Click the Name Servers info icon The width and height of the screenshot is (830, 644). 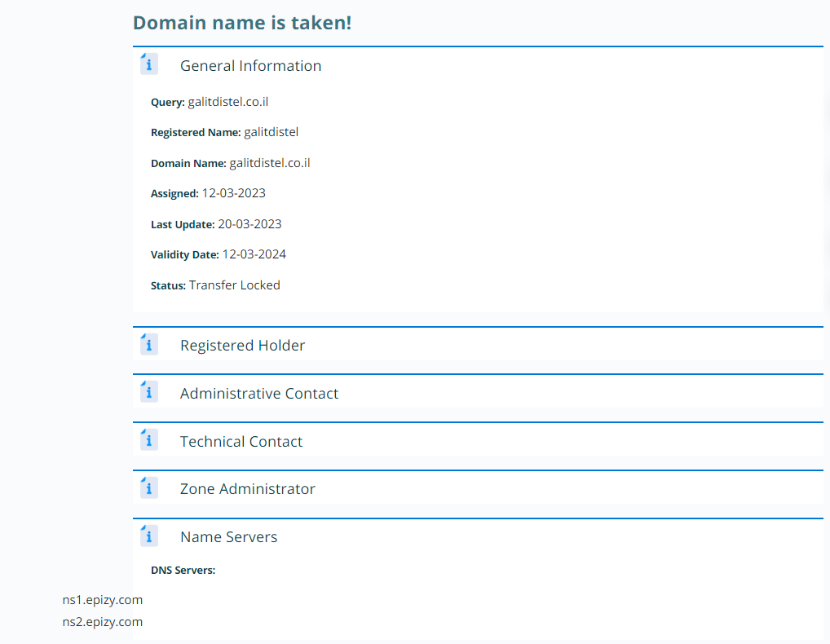tap(148, 536)
